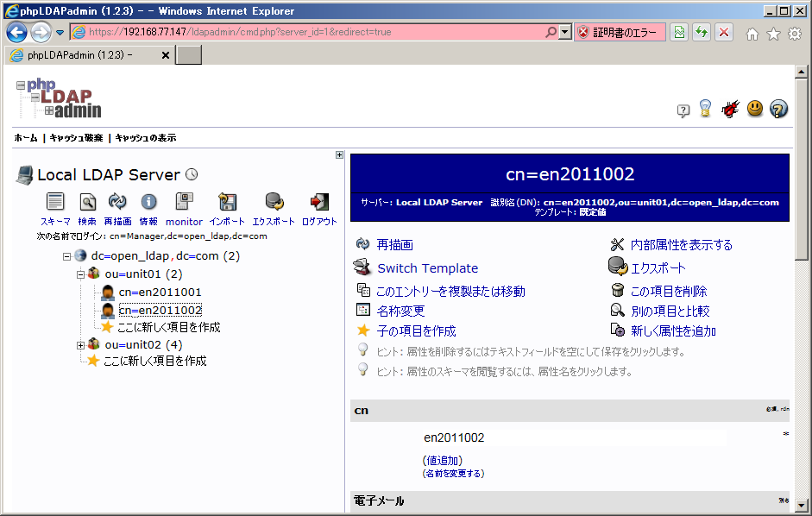The image size is (812, 516).
Task: Click the cn attribute name heading
Action: tap(362, 411)
